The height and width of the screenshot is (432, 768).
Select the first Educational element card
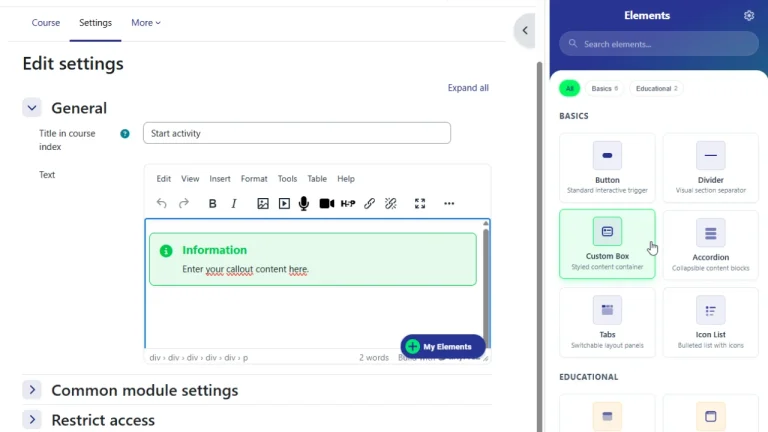click(607, 414)
